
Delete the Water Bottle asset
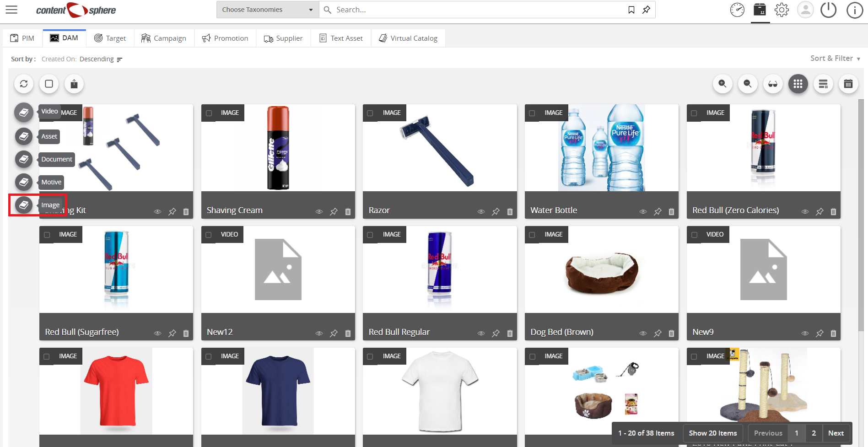(672, 211)
